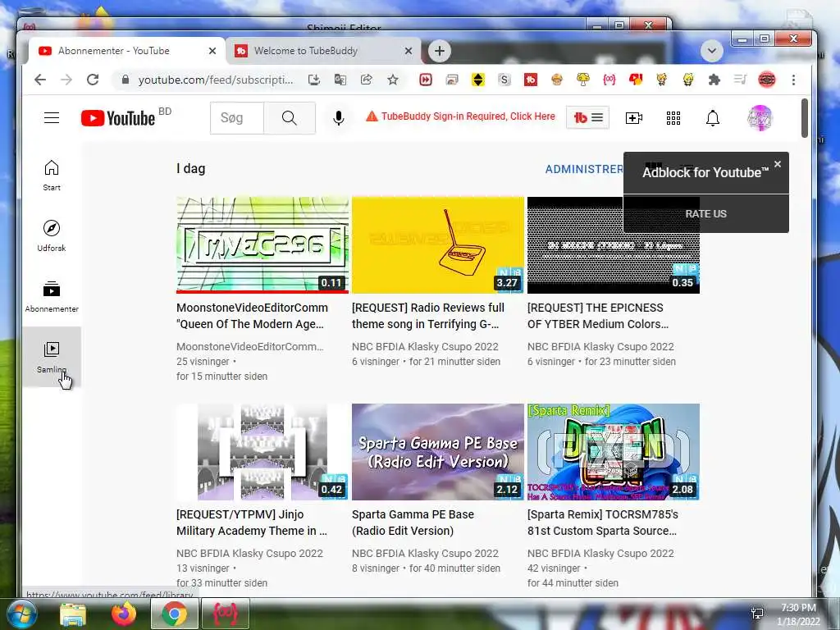
Task: Click the S extension icon
Action: [504, 80]
